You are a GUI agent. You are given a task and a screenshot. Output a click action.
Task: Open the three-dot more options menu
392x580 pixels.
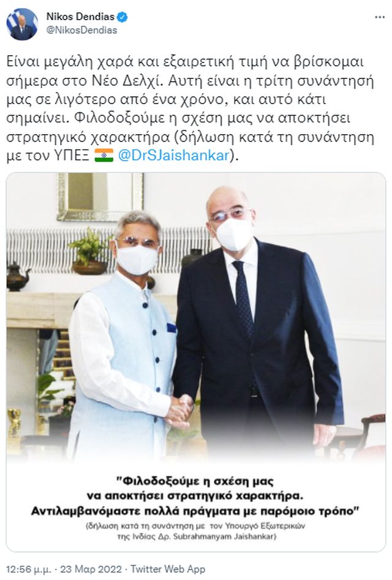point(379,17)
